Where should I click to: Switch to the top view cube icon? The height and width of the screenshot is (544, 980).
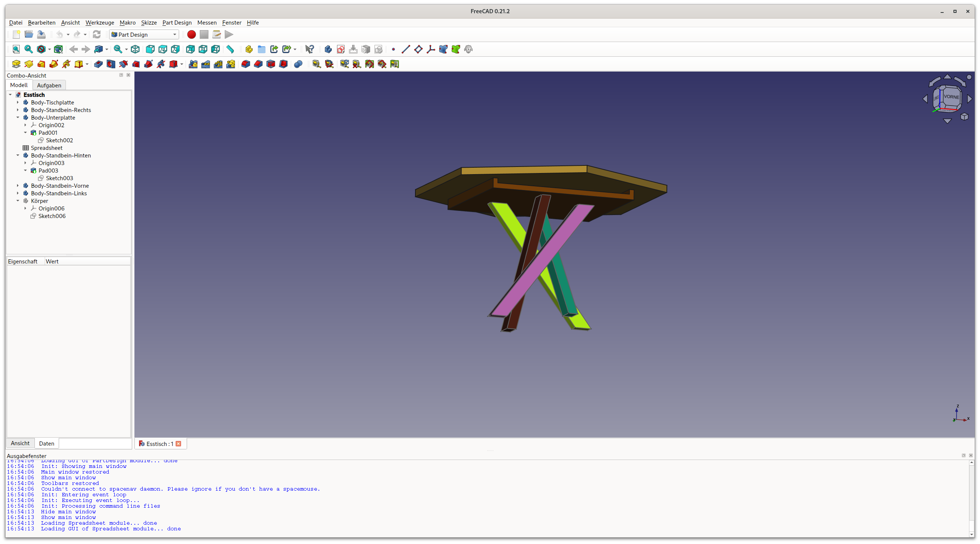pyautogui.click(x=163, y=49)
